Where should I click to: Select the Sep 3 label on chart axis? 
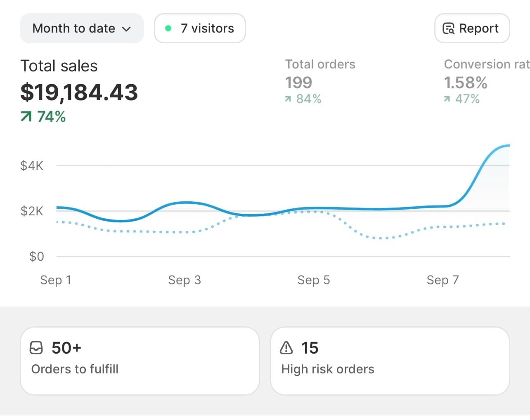coord(185,280)
